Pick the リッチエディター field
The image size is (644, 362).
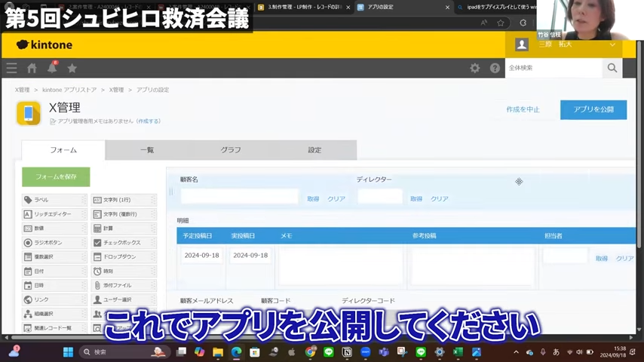54,214
